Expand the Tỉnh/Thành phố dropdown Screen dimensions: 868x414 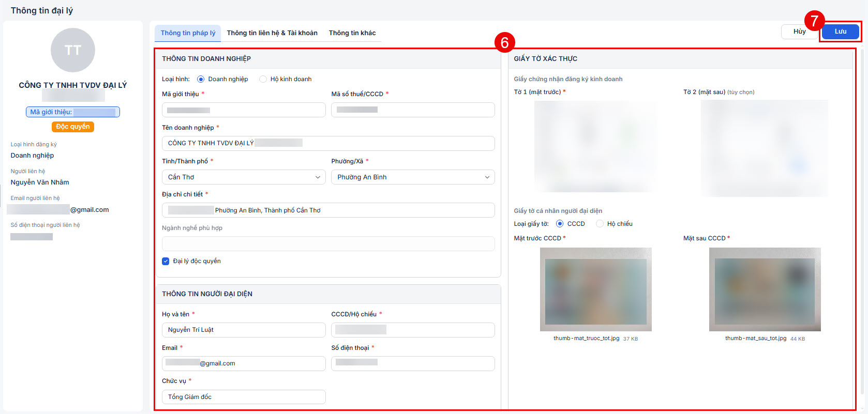tap(244, 177)
